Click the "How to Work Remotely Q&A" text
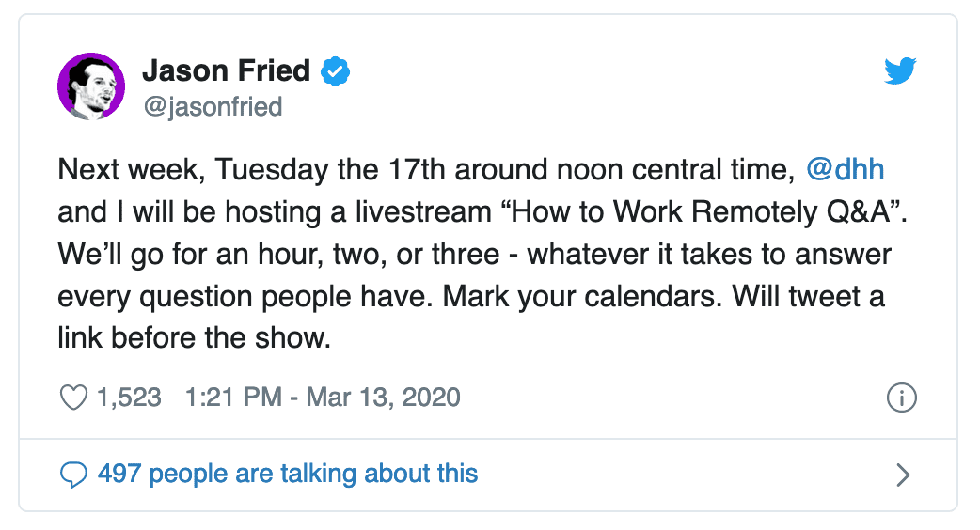Image resolution: width=980 pixels, height=530 pixels. coord(702,212)
